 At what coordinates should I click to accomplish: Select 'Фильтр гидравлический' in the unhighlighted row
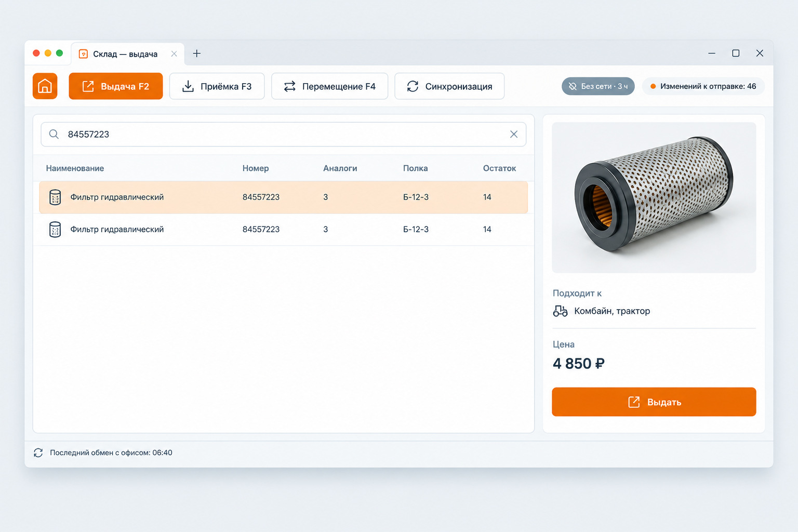(x=117, y=230)
